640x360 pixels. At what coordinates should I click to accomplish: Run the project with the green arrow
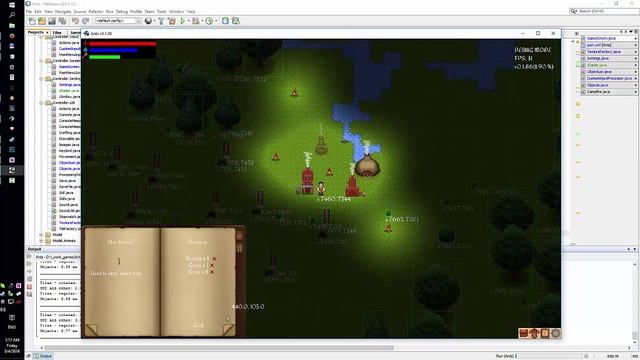(x=182, y=21)
